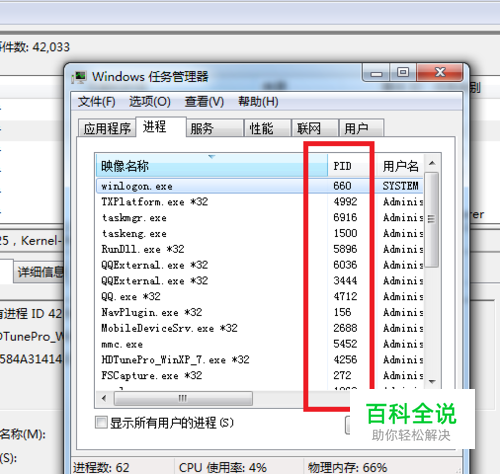Open the 用户 tab

(x=362, y=128)
